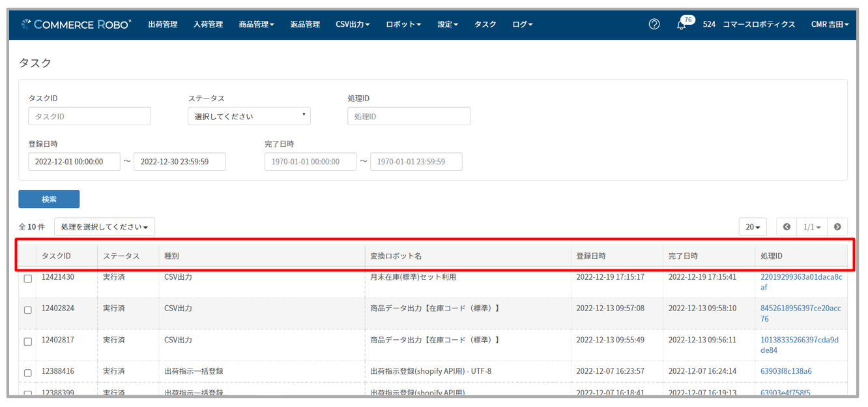Click registered time 2022-12-07 16:23:57
The image size is (868, 407).
tap(610, 371)
